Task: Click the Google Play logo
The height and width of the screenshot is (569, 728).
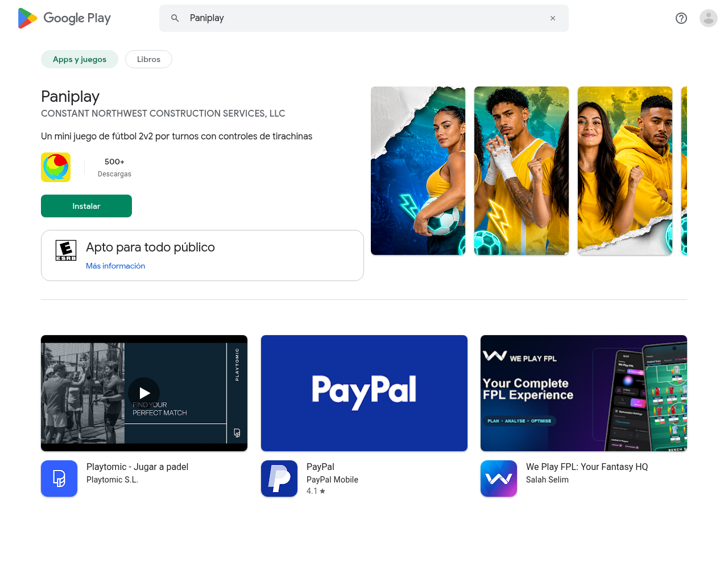Action: [64, 18]
